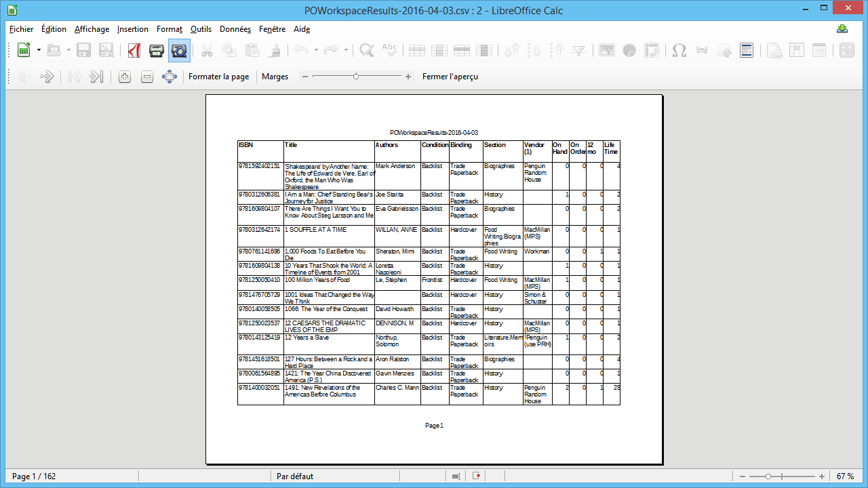This screenshot has width=868, height=488.
Task: Adjust the page scaling slider handle
Action: [x=356, y=77]
